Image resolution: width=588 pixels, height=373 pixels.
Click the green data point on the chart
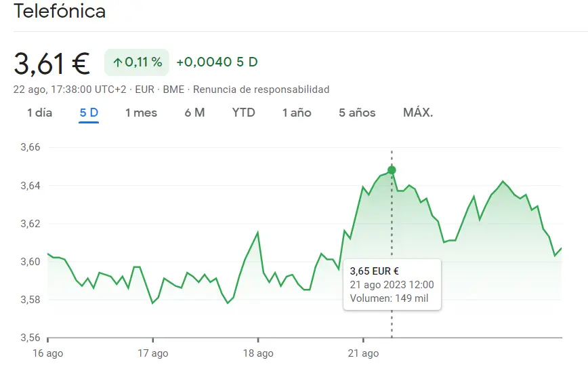pyautogui.click(x=392, y=170)
